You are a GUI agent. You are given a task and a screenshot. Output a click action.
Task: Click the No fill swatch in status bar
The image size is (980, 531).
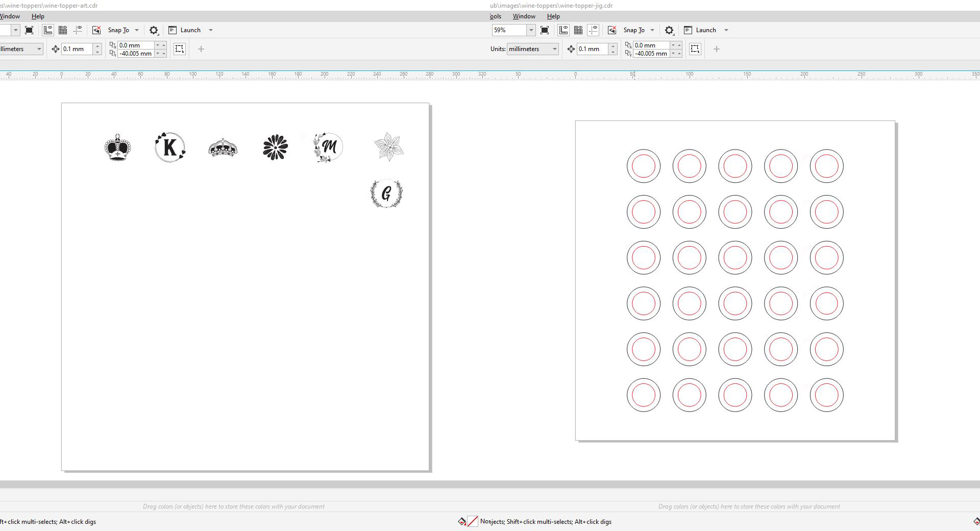[x=473, y=521]
